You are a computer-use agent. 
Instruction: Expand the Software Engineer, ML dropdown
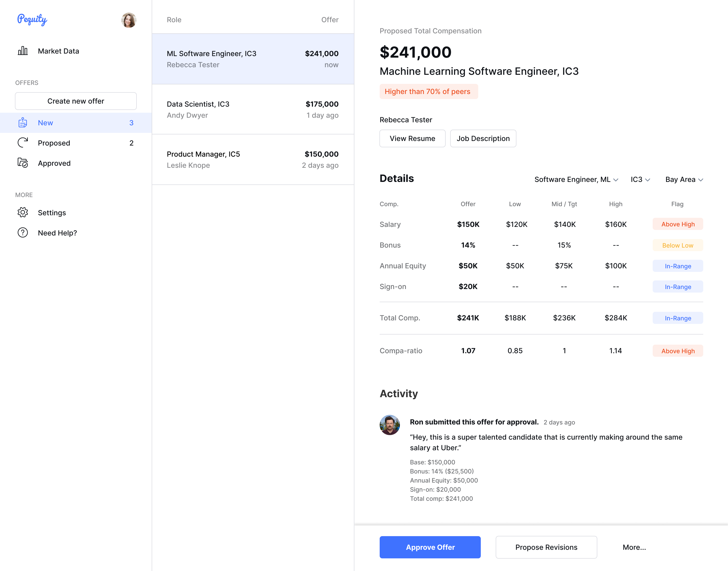click(x=576, y=180)
